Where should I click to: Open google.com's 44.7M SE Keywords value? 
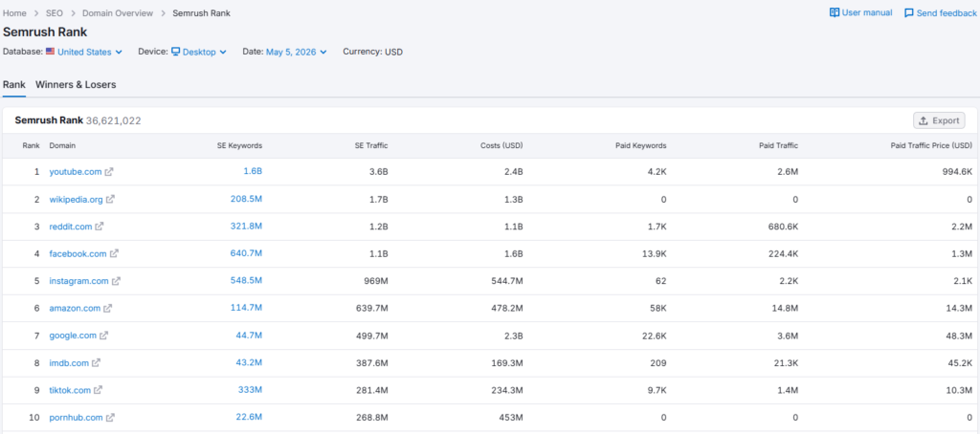(249, 336)
